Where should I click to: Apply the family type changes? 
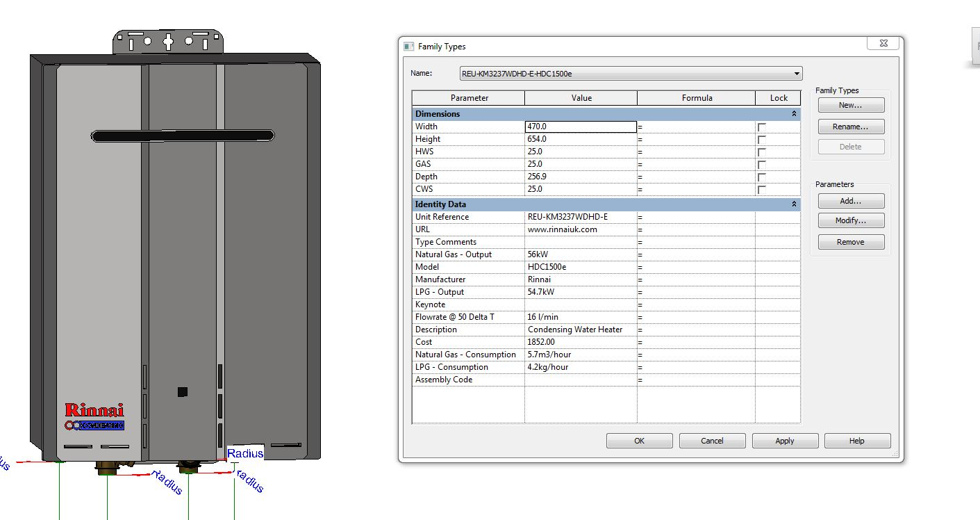click(784, 441)
